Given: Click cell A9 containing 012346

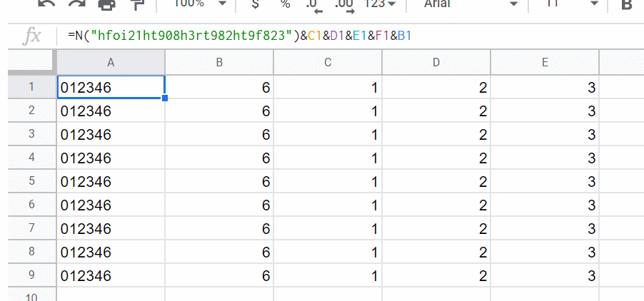Looking at the screenshot, I should pos(111,275).
